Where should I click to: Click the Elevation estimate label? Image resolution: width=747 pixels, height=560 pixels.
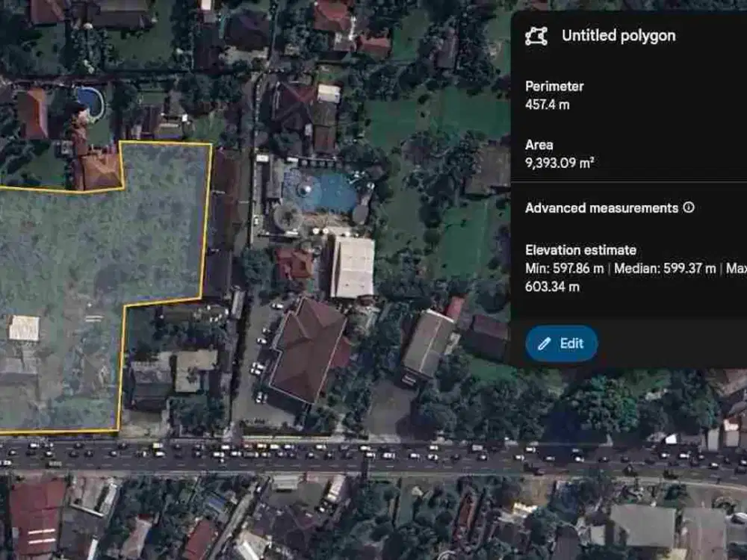(580, 250)
